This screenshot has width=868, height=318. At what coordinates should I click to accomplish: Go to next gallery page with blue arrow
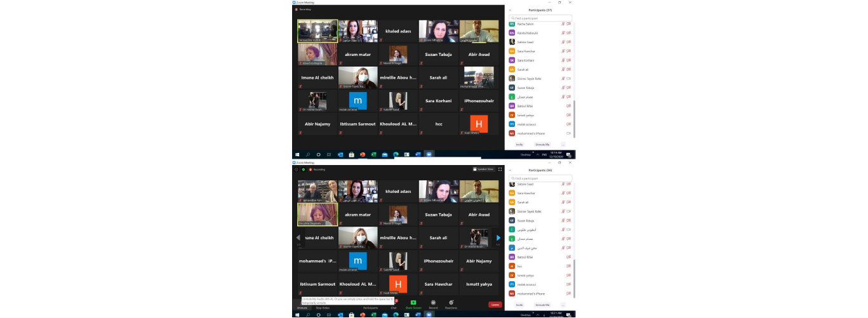(x=498, y=237)
